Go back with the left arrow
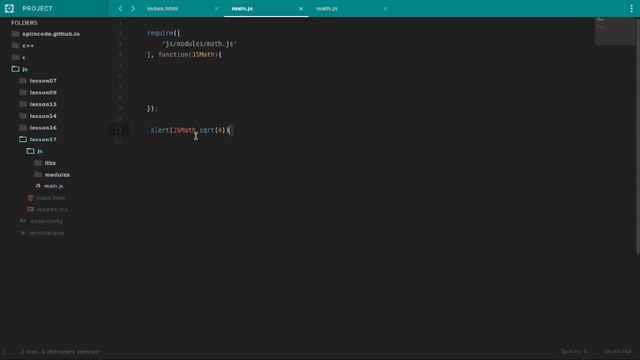 (x=120, y=9)
